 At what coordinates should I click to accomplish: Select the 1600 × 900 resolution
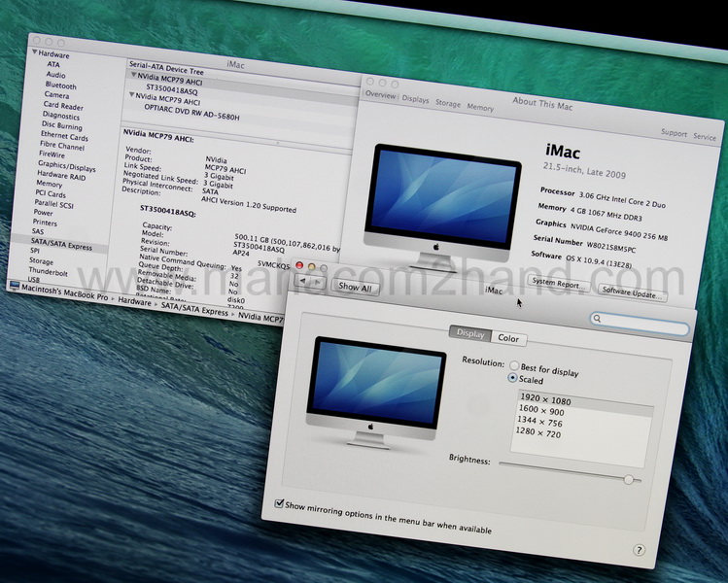(x=541, y=410)
